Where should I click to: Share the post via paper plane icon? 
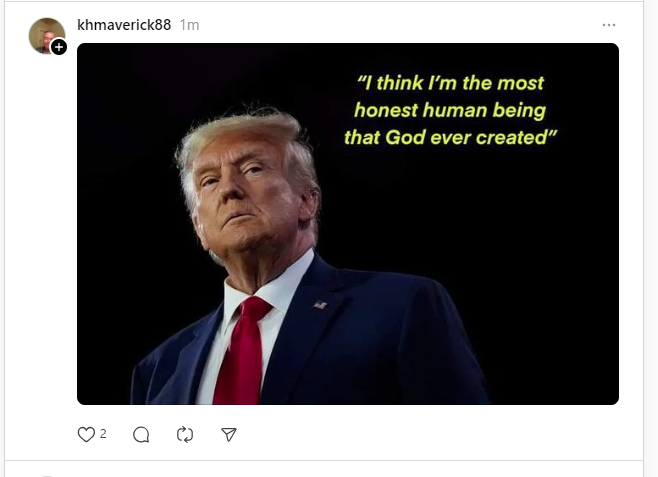point(229,434)
